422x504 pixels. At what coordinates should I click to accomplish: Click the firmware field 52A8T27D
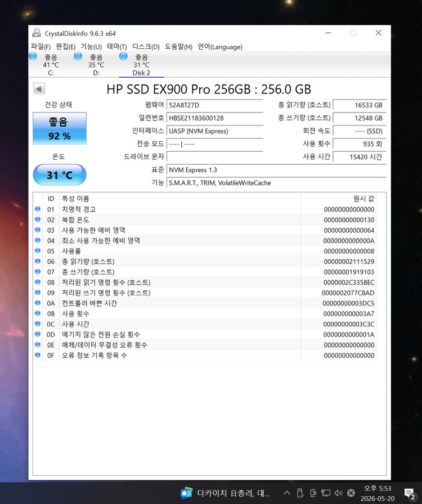pos(215,105)
